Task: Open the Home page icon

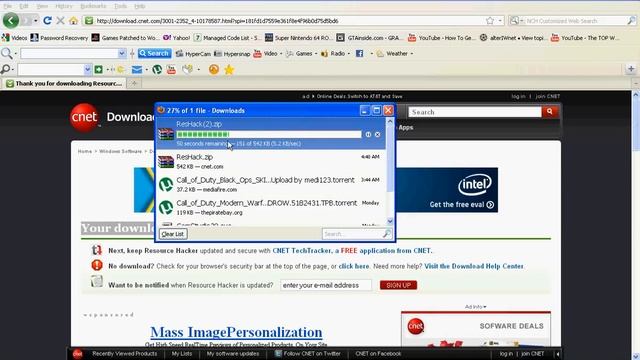Action: click(73, 20)
